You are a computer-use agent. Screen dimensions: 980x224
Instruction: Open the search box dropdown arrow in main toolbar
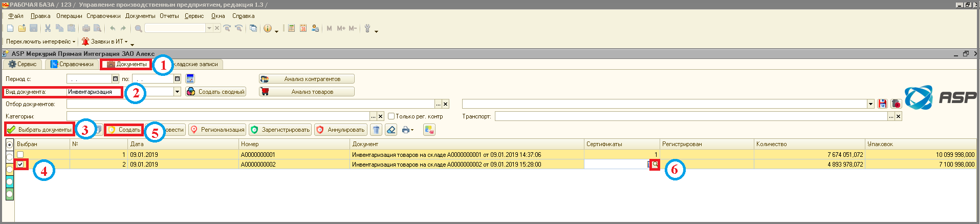click(x=209, y=28)
